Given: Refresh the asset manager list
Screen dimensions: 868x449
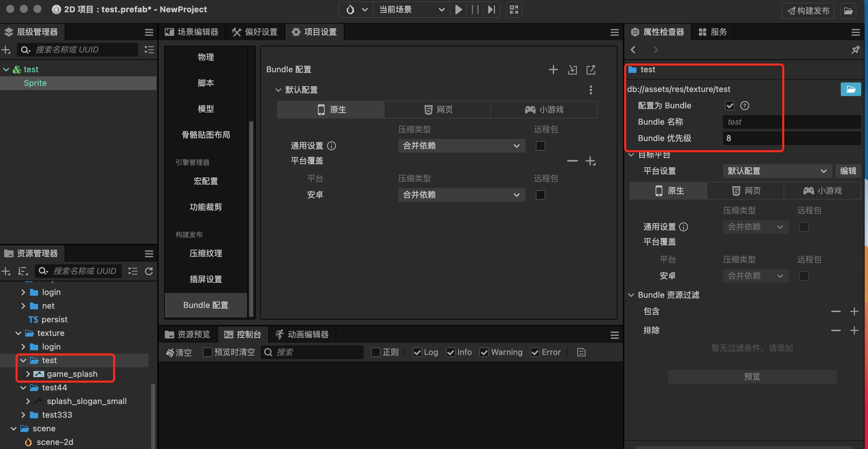Looking at the screenshot, I should pyautogui.click(x=149, y=271).
